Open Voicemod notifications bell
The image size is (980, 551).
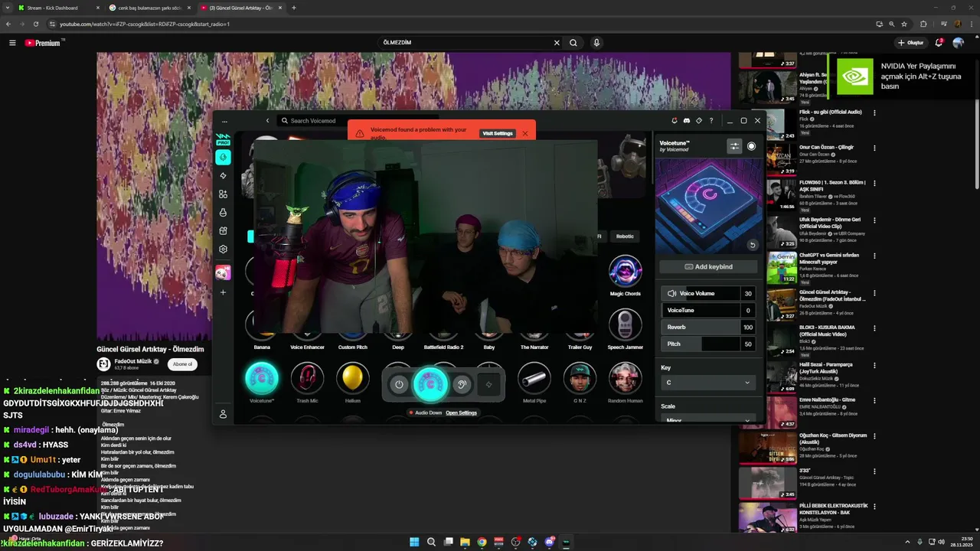pyautogui.click(x=675, y=121)
